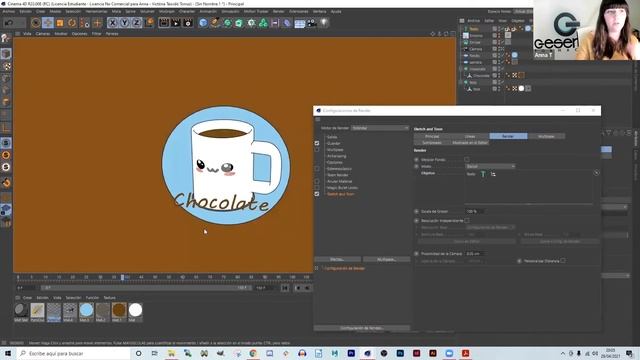Open viewport Cámaras menu
This screenshot has height=360, width=640.
43,34
